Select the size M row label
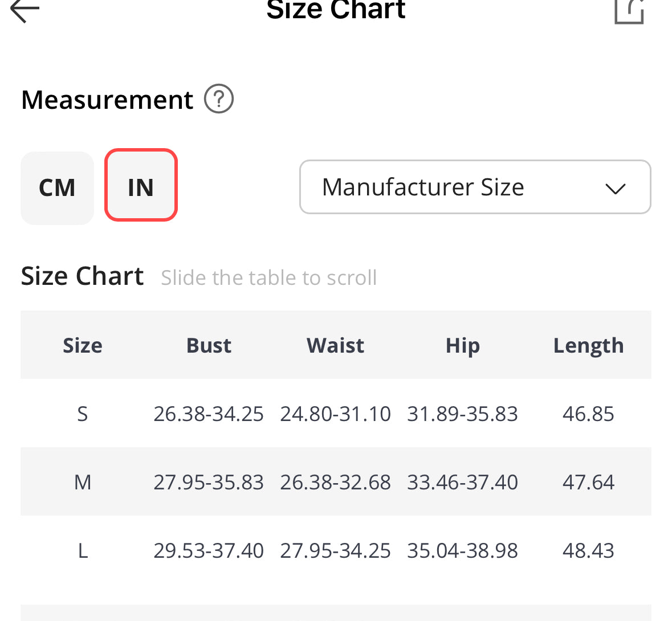The height and width of the screenshot is (621, 672). point(83,483)
